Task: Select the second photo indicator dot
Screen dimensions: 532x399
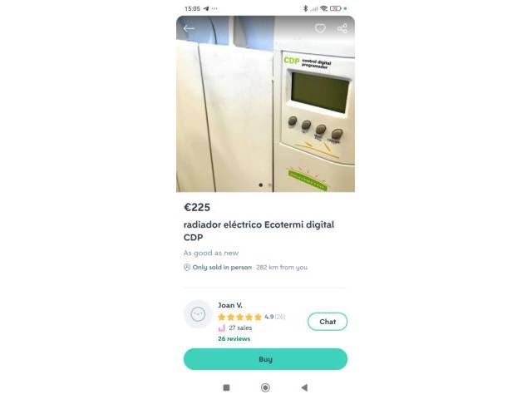Action: [269, 185]
